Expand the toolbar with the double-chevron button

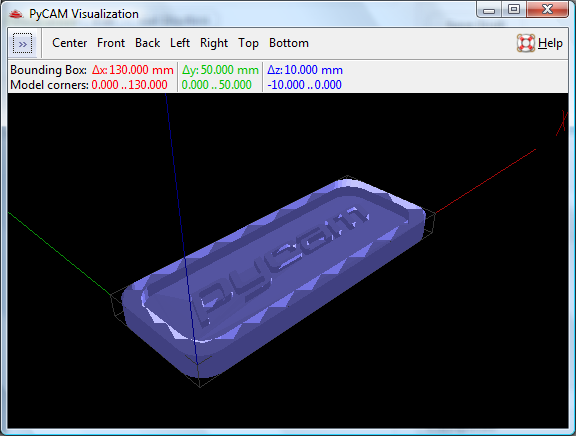22,44
